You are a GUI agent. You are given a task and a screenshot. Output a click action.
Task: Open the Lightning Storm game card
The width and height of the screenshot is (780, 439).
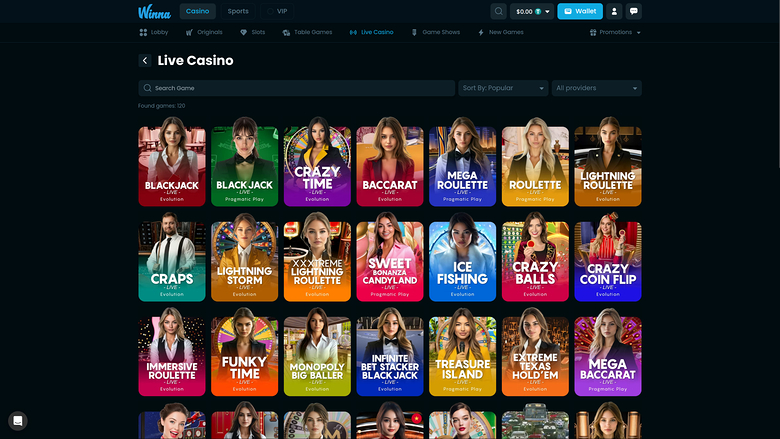244,257
